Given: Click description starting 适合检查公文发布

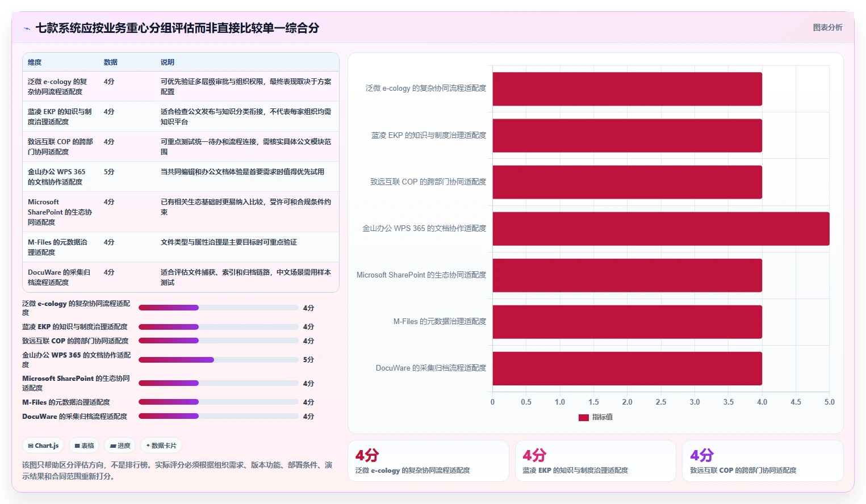Looking at the screenshot, I should (246, 116).
